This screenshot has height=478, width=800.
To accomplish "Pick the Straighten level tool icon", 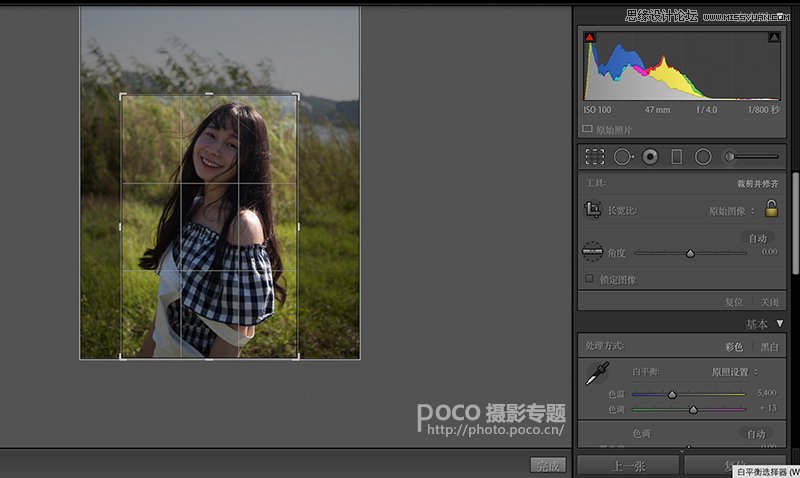I will click(592, 251).
